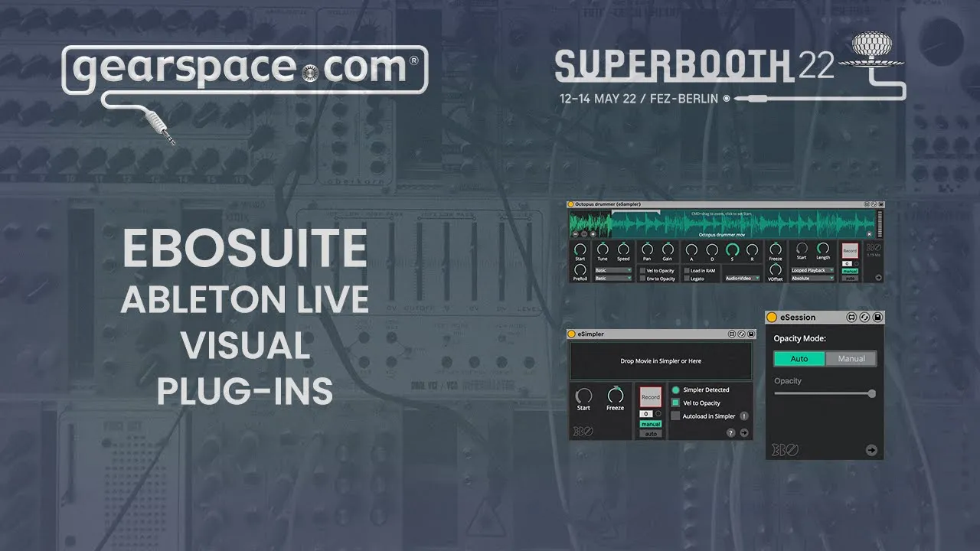Click the save disk icon in eSampler title bar
This screenshot has width=980, height=551.
(880, 204)
